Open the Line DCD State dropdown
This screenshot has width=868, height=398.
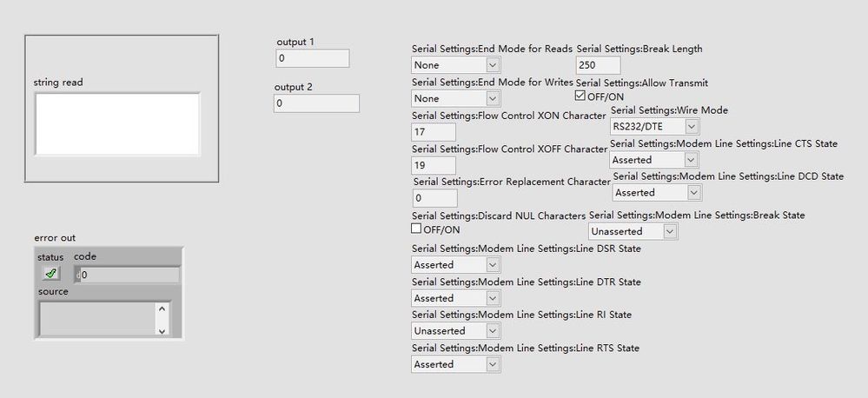pyautogui.click(x=693, y=193)
